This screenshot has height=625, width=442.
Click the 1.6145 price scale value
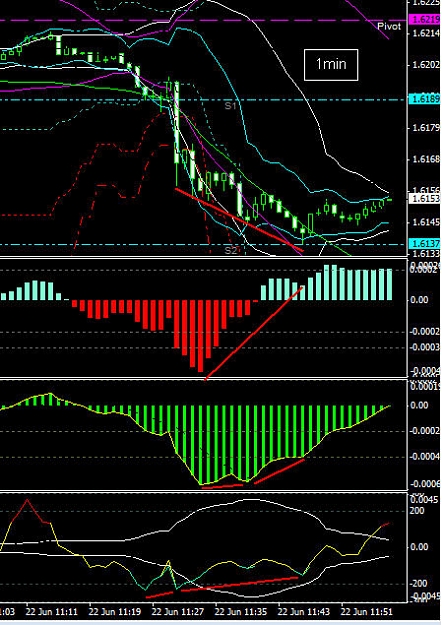pos(426,222)
